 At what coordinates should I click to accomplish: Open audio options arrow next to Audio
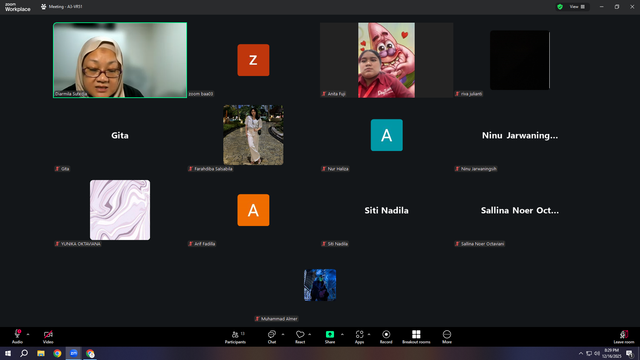(28, 334)
